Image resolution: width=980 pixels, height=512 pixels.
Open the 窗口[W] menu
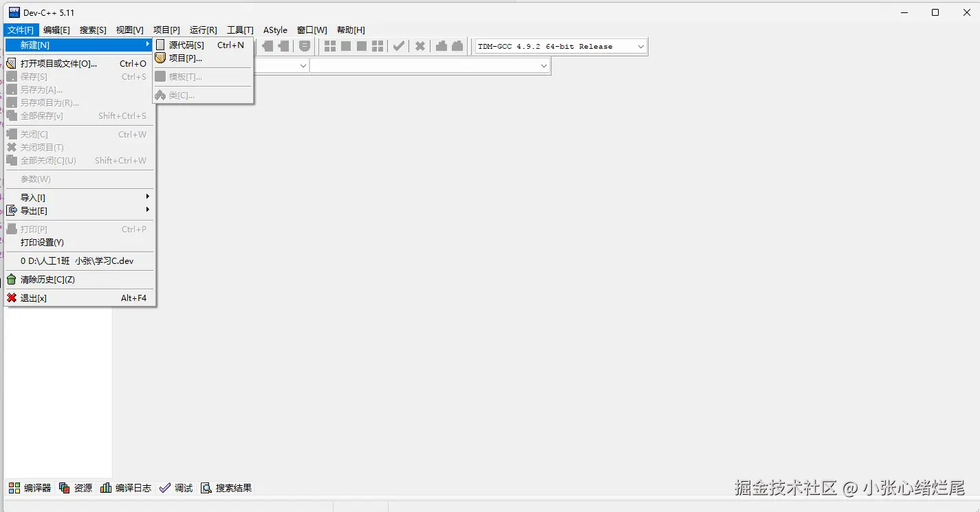coord(312,30)
